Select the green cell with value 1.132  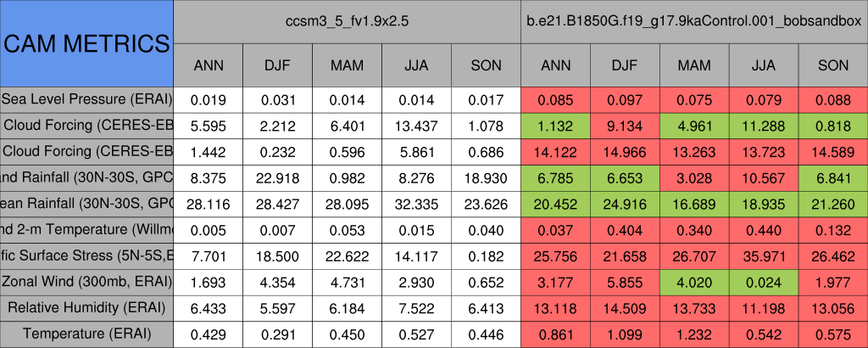(x=556, y=126)
